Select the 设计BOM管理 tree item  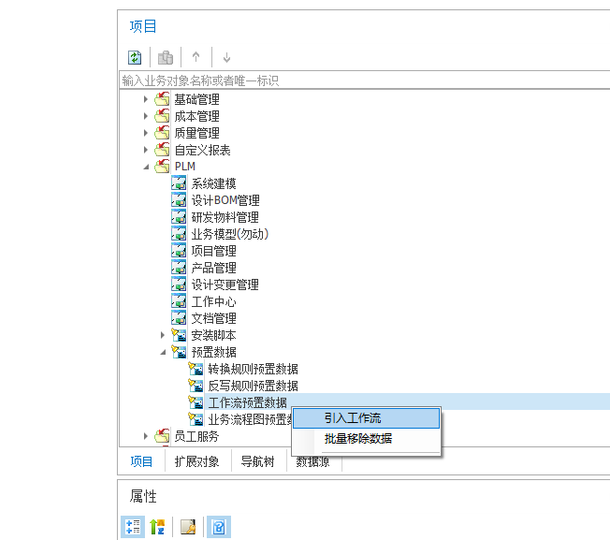pyautogui.click(x=225, y=200)
